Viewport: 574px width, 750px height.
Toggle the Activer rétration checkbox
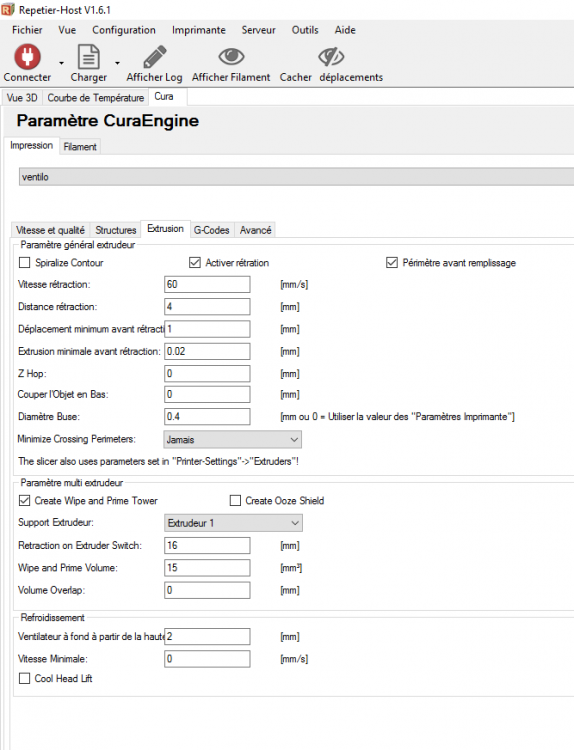[x=195, y=263]
